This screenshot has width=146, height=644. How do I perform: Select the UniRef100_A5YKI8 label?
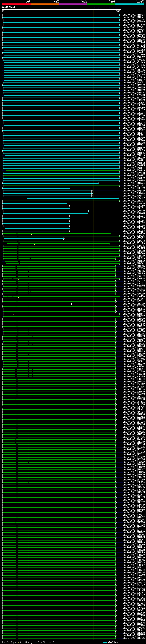[134, 37]
